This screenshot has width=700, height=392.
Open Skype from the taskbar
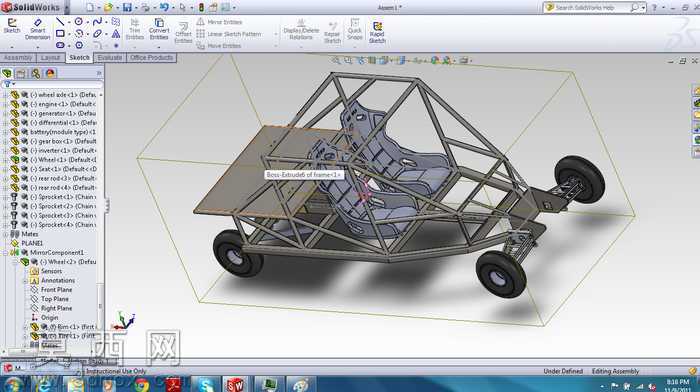[205, 384]
